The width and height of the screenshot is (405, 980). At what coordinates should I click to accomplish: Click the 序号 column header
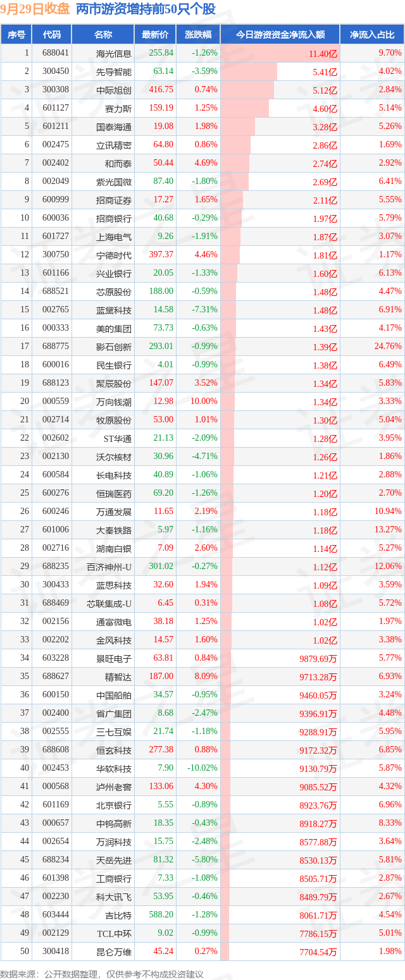16,35
